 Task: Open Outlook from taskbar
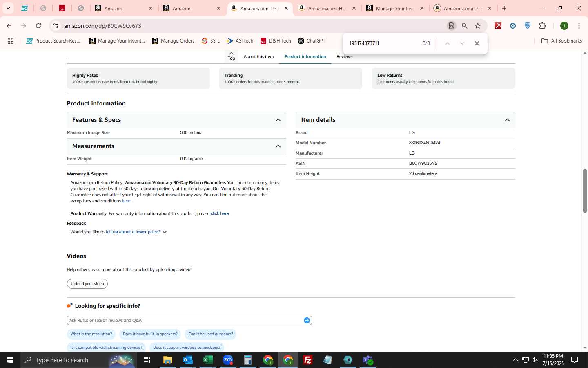click(x=187, y=360)
